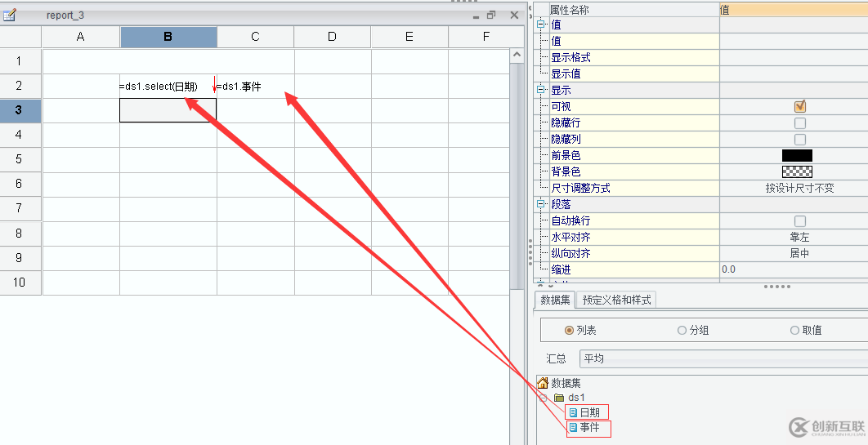Select column header C
This screenshot has width=868, height=445.
tap(255, 37)
